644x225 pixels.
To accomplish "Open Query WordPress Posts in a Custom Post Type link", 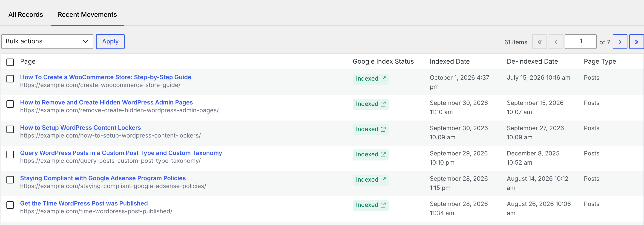I will (x=121, y=153).
